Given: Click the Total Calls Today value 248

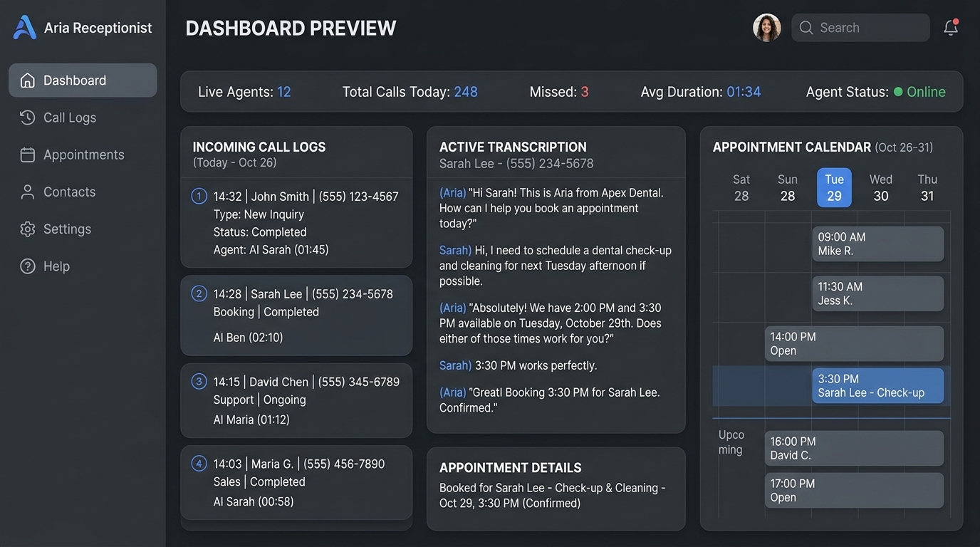Looking at the screenshot, I should [466, 92].
